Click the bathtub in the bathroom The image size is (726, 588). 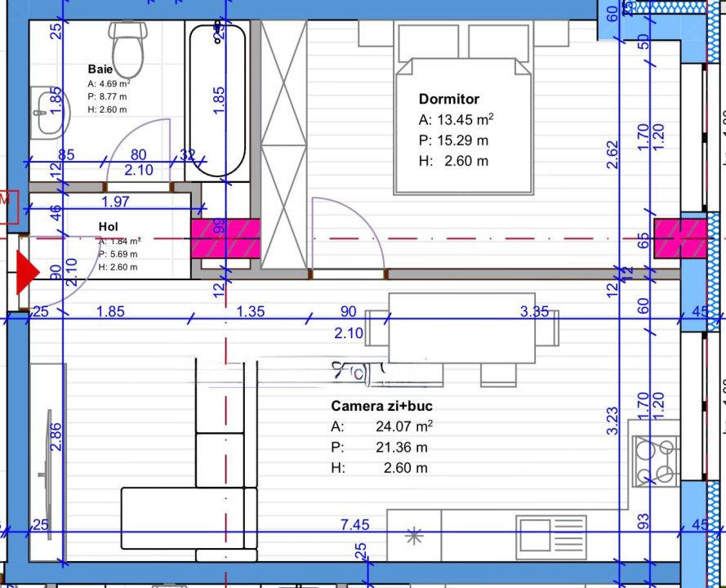tap(217, 100)
